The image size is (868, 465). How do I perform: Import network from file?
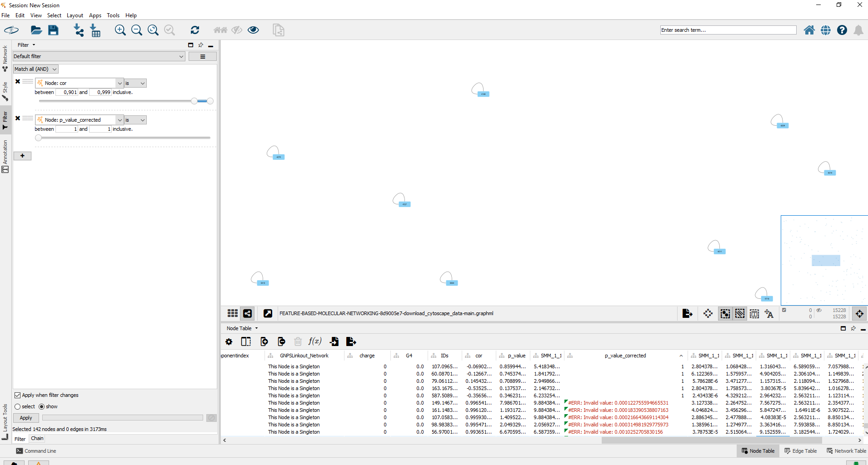pyautogui.click(x=78, y=30)
